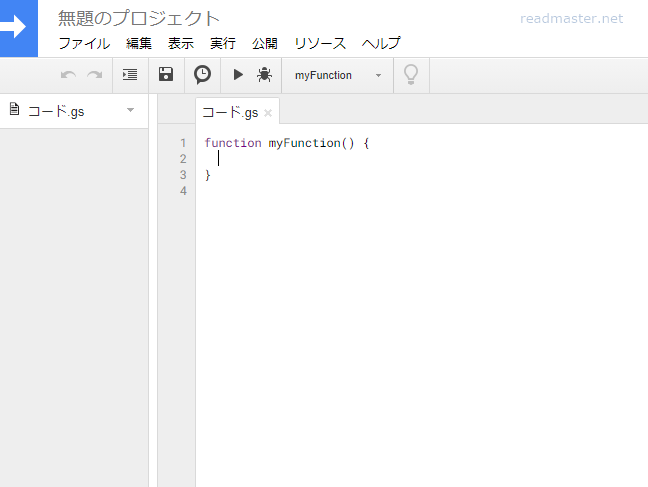The height and width of the screenshot is (487, 648).
Task: Rename project by clicking 無題のプロジェクト title
Action: tap(139, 18)
